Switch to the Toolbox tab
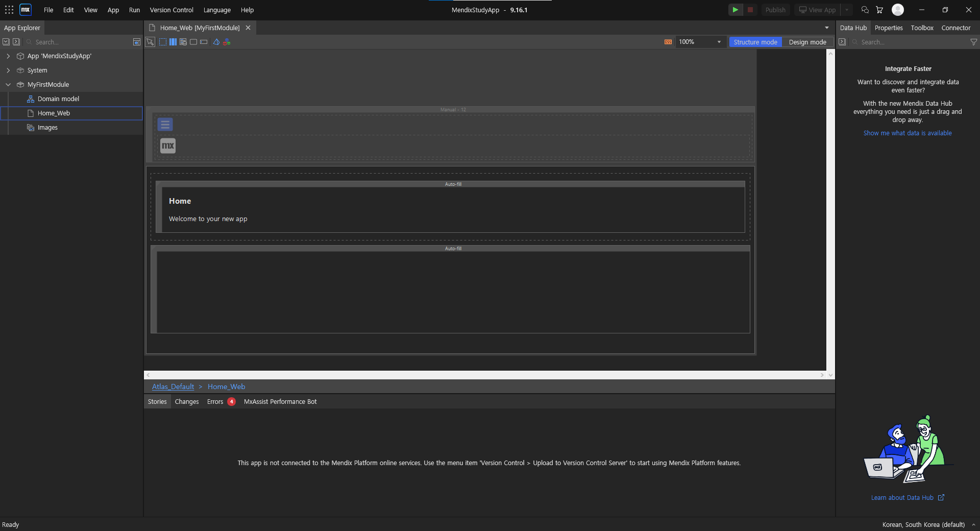The height and width of the screenshot is (531, 980). click(x=922, y=28)
